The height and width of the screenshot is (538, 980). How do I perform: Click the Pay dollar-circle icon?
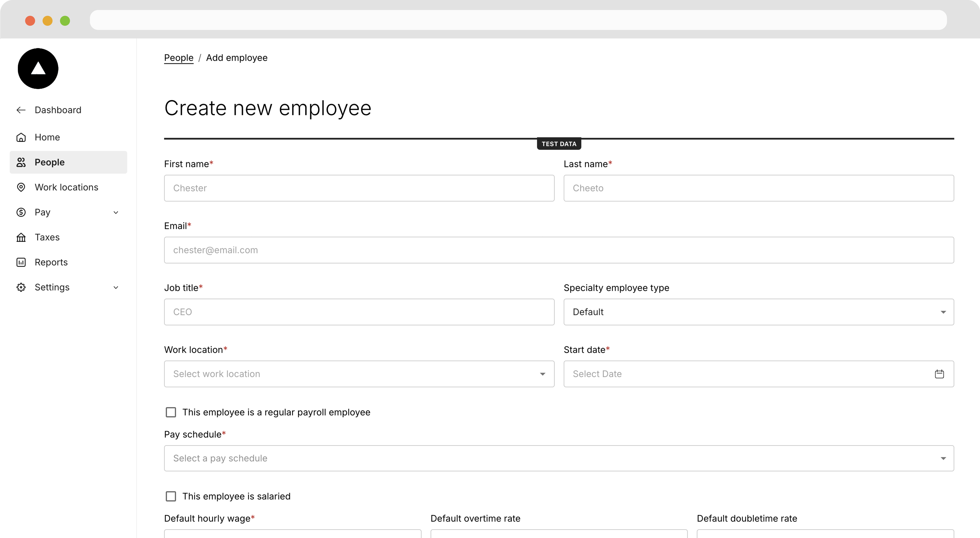pyautogui.click(x=21, y=212)
